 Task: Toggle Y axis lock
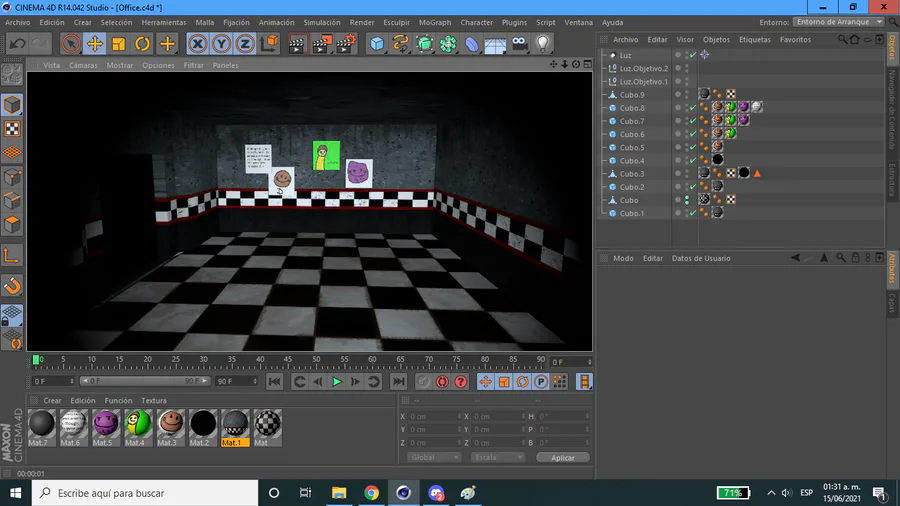221,44
